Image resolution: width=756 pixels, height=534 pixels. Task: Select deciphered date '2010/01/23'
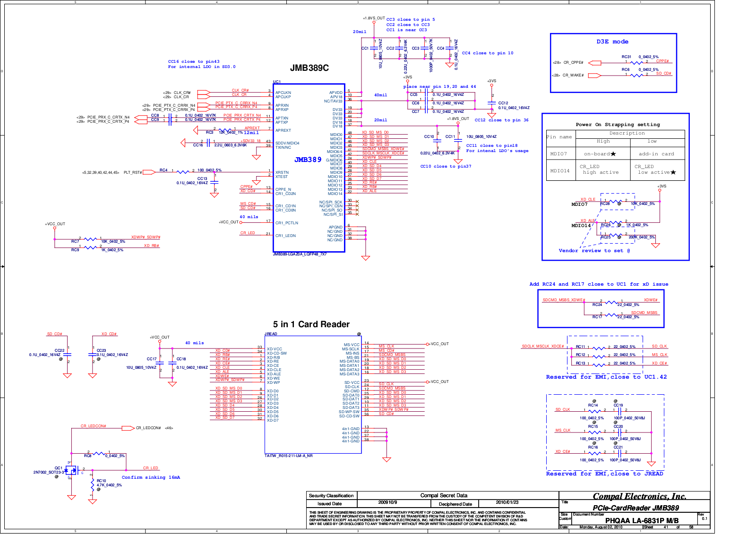click(507, 502)
